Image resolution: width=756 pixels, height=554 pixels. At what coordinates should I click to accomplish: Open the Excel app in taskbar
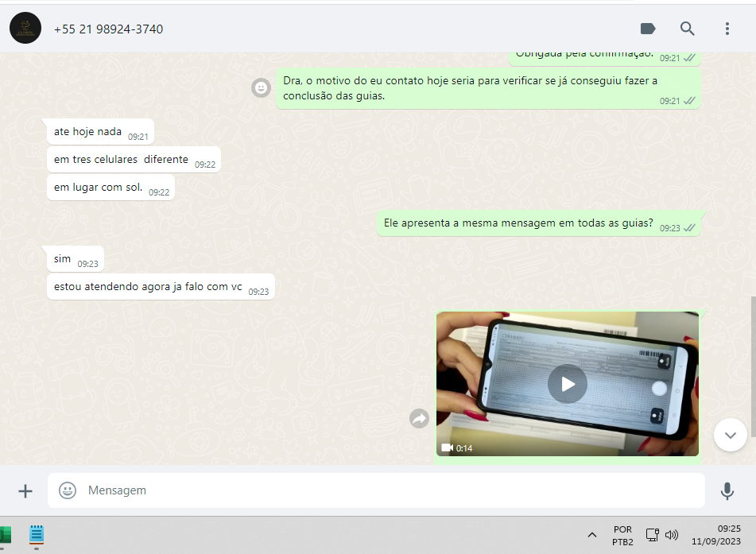[5, 535]
